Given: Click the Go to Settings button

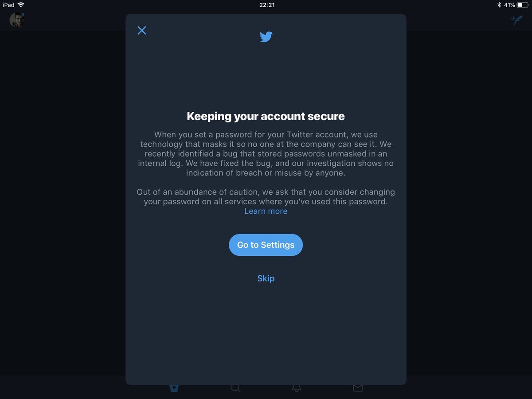Looking at the screenshot, I should tap(266, 245).
